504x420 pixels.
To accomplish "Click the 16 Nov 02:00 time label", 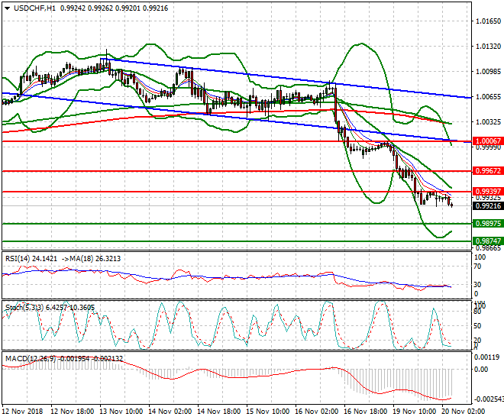I will 317,412.
